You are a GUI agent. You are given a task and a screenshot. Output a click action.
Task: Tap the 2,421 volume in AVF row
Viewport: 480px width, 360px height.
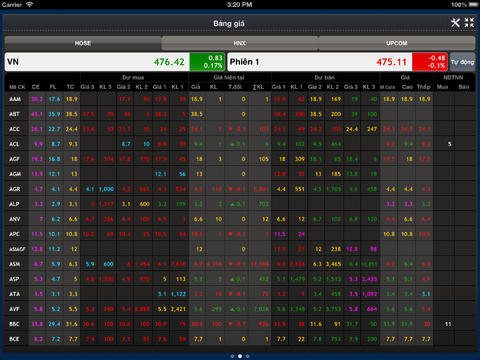[x=178, y=309]
